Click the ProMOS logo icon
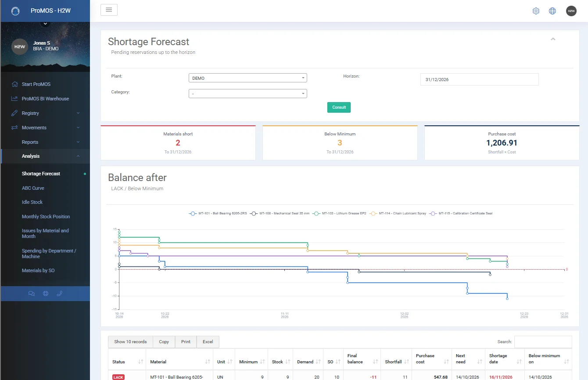The image size is (588, 380). click(x=15, y=11)
